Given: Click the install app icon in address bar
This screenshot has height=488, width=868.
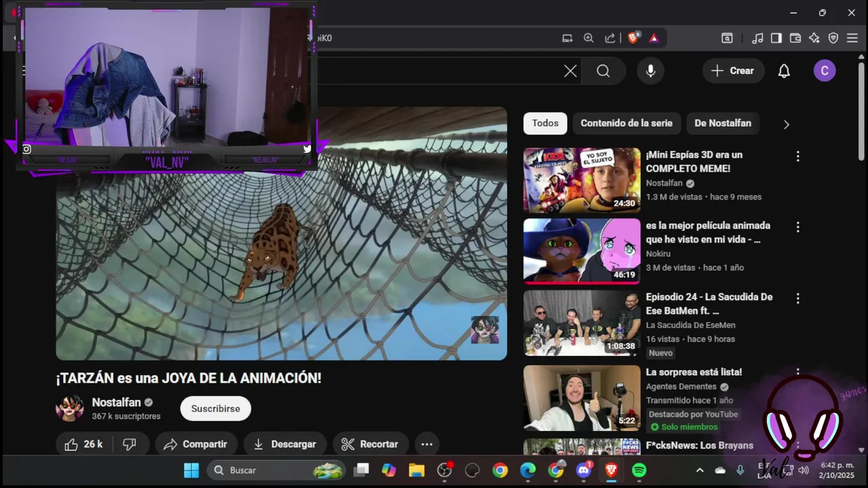Looking at the screenshot, I should (x=568, y=38).
